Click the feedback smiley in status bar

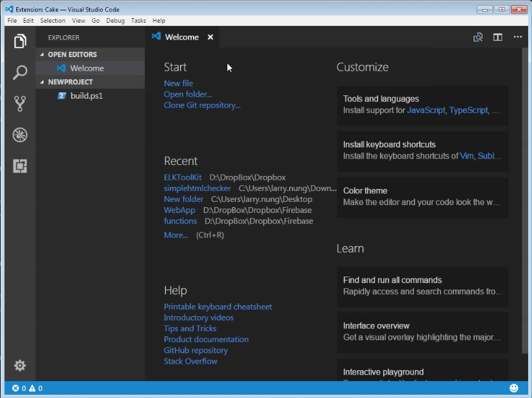pos(514,388)
